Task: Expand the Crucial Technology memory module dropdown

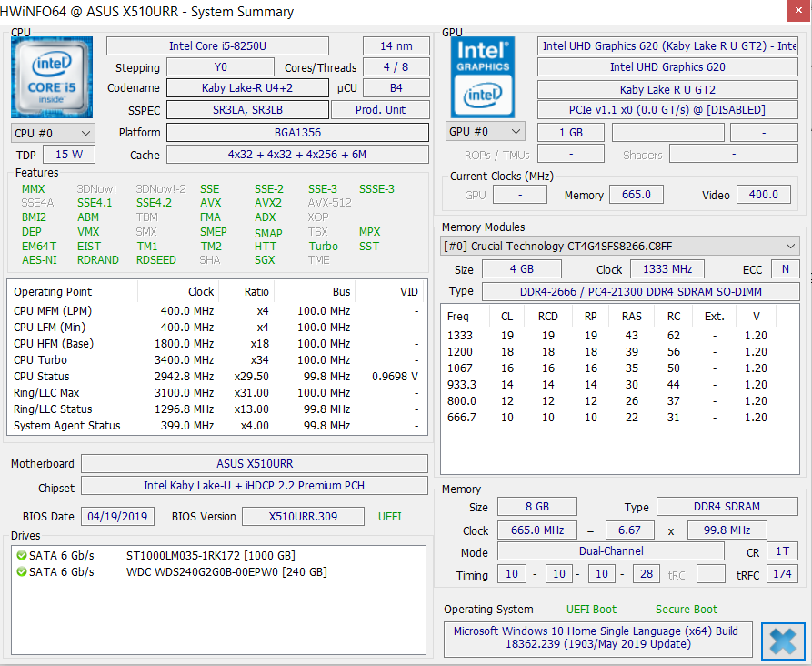Action: pyautogui.click(x=620, y=247)
